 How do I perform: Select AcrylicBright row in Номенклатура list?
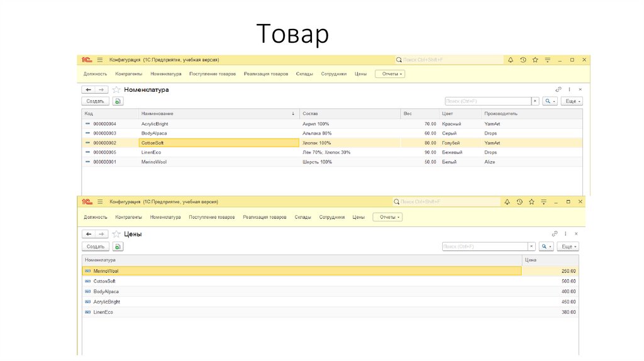[x=332, y=124]
